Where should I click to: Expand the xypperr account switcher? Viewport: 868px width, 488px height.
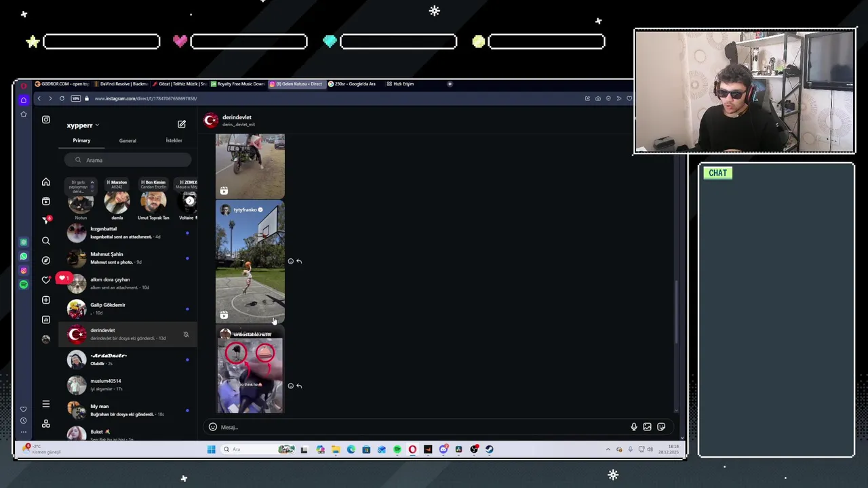(x=97, y=125)
